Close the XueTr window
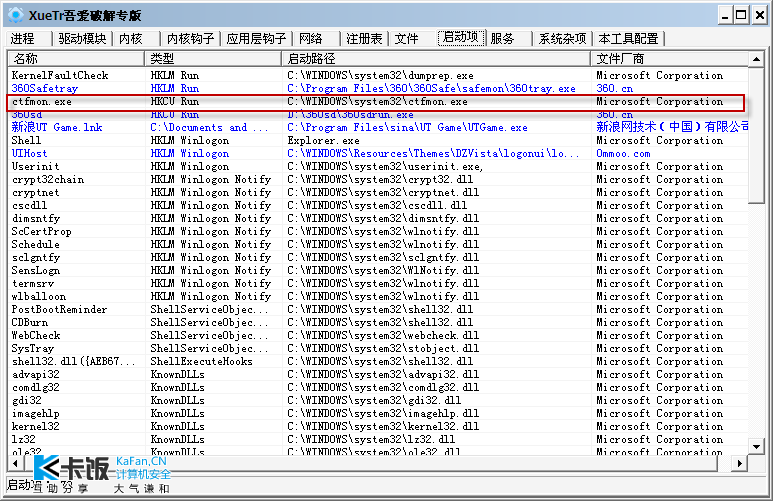Screen dimensions: 773x501 click(x=760, y=15)
